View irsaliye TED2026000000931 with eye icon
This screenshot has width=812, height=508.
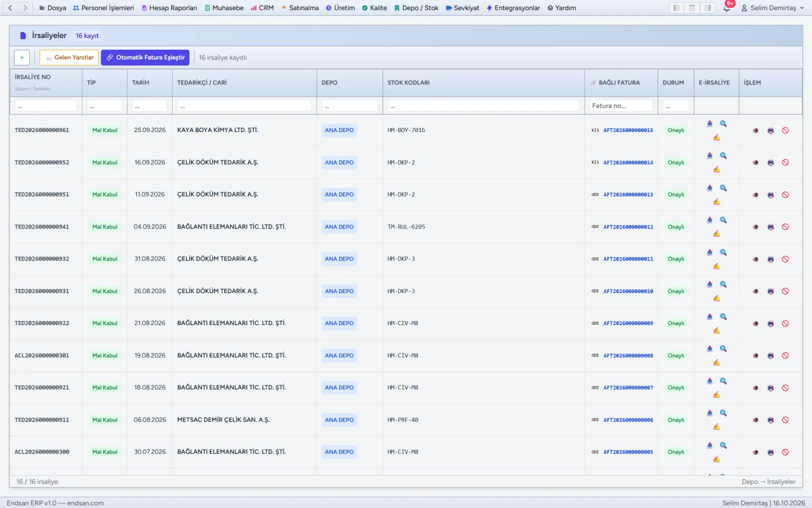point(756,292)
